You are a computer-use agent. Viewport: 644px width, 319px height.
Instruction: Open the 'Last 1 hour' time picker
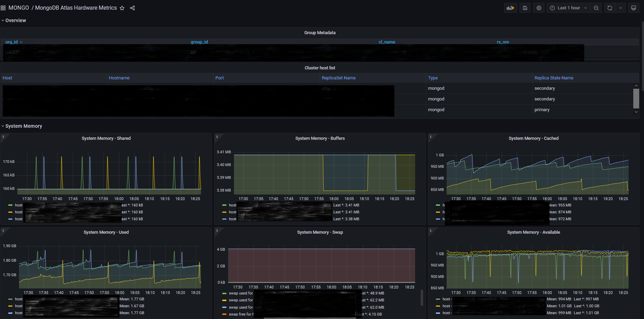[x=568, y=8]
